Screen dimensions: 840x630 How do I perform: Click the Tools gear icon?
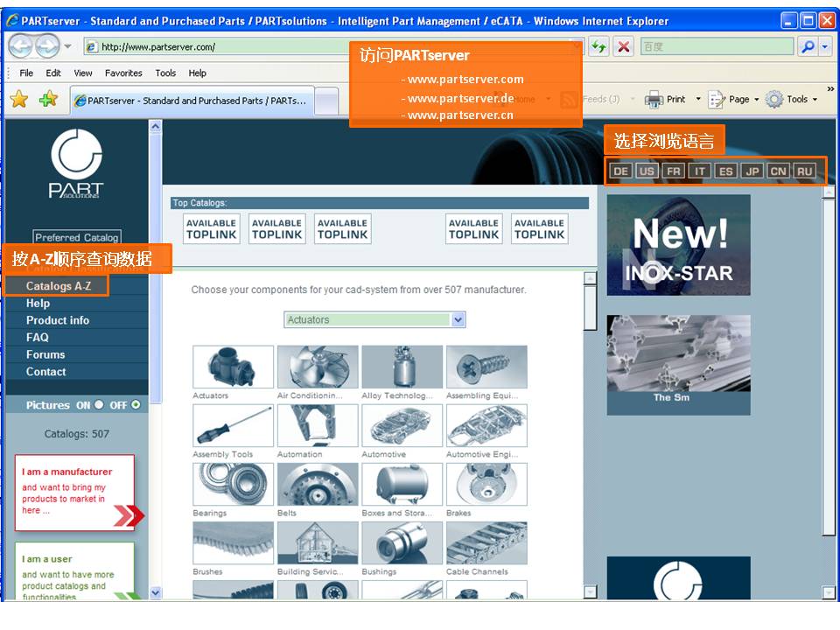pos(774,100)
